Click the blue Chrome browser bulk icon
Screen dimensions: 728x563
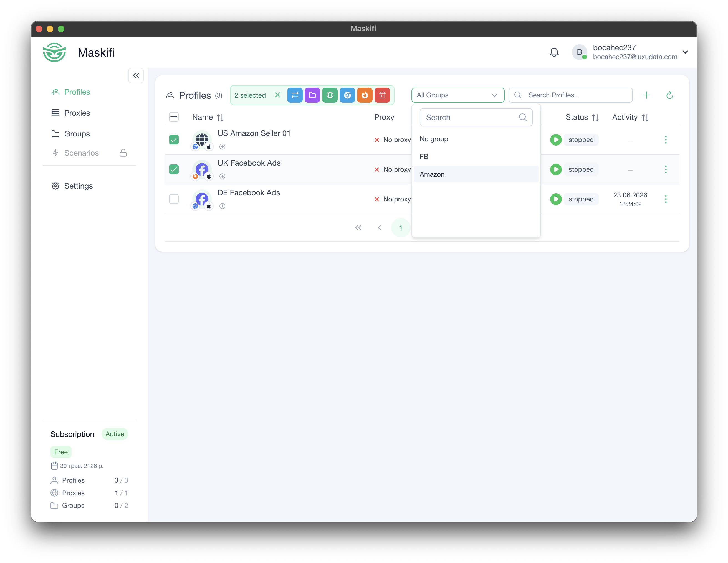[347, 95]
